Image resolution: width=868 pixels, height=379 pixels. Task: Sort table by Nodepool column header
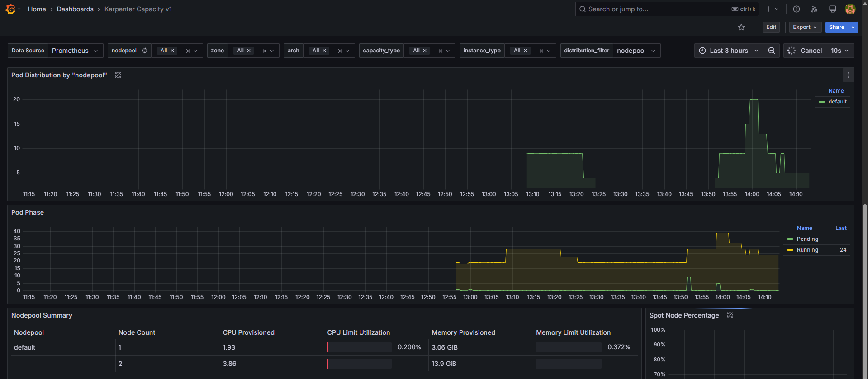click(29, 332)
